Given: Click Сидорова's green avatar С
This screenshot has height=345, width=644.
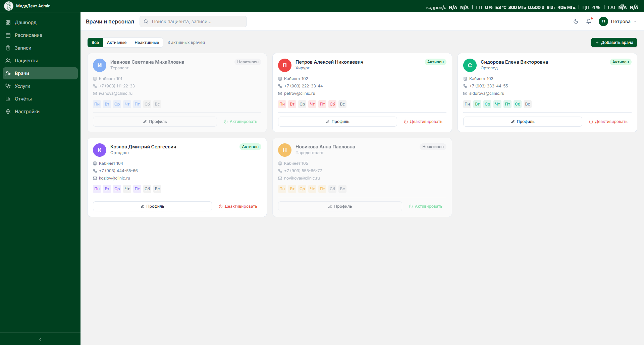Looking at the screenshot, I should pos(470,65).
